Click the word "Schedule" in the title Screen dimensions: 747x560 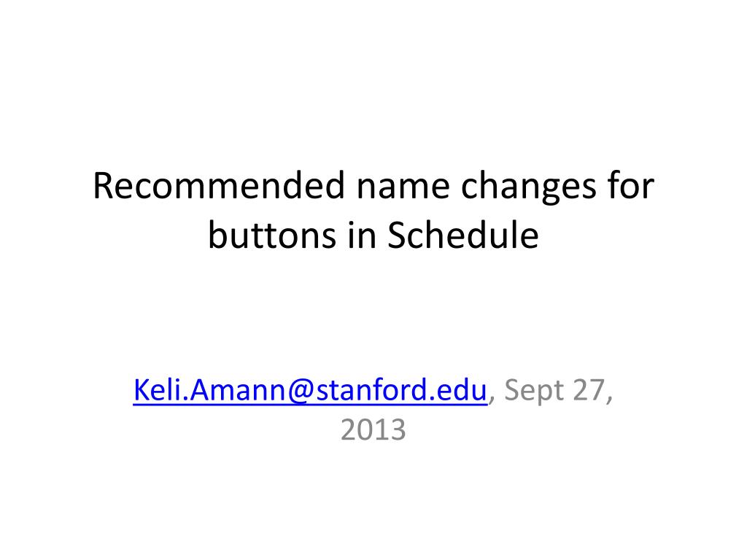pyautogui.click(x=463, y=235)
